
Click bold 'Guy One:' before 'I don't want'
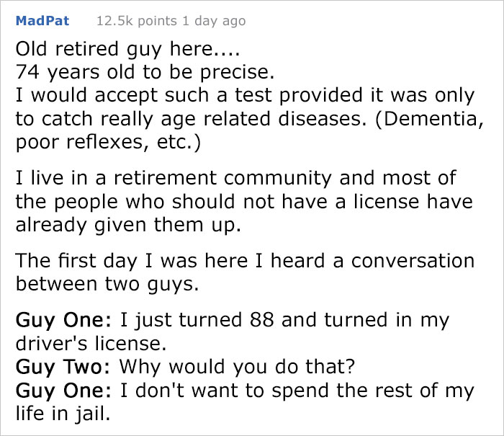(x=63, y=391)
